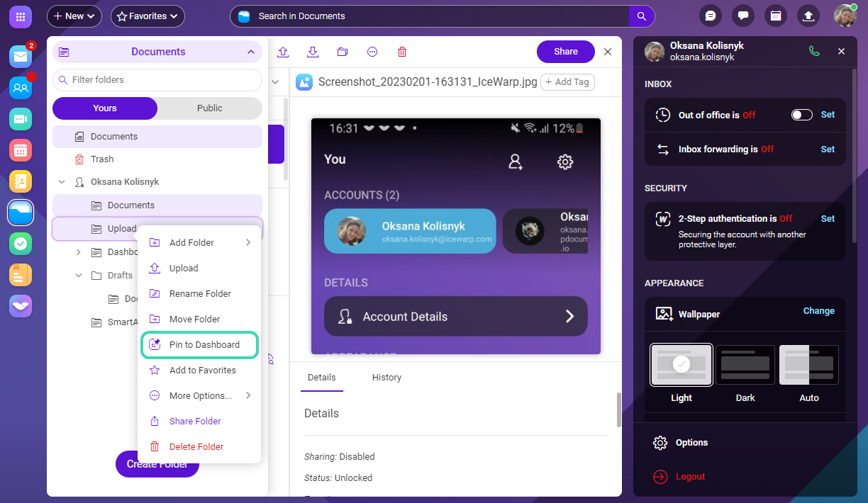
Task: Start a call with the green phone icon
Action: click(x=814, y=51)
